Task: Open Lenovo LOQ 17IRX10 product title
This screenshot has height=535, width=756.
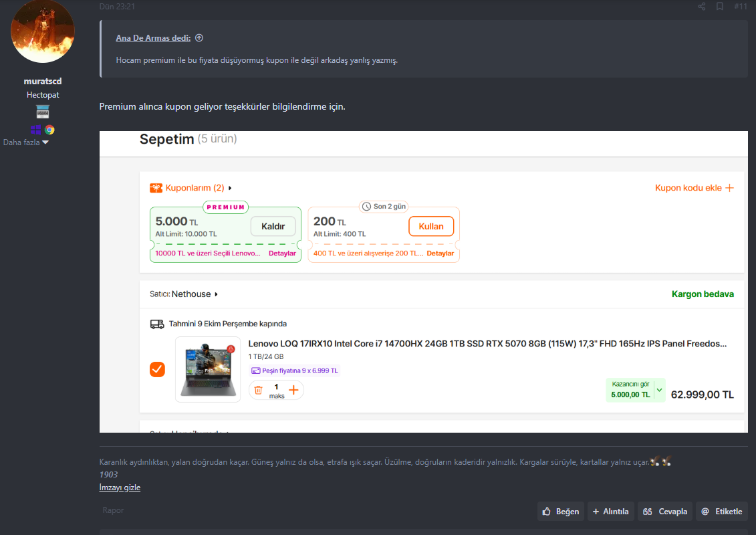Action: pyautogui.click(x=487, y=344)
